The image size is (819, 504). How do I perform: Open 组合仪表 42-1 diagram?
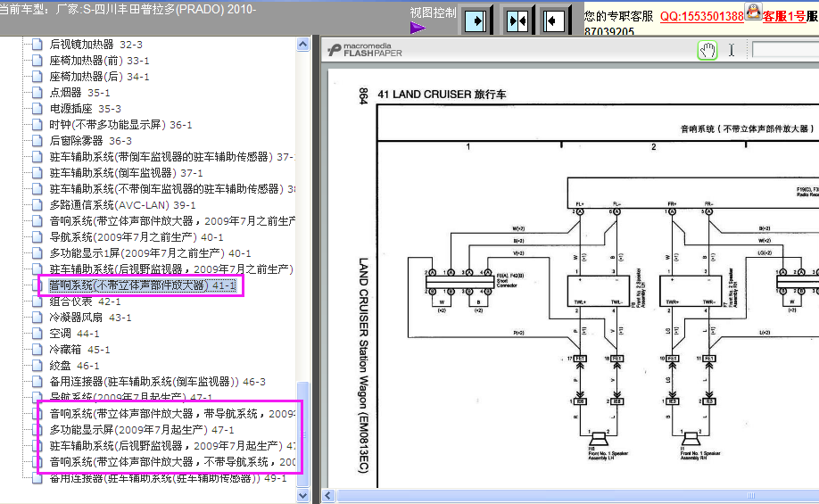[85, 302]
